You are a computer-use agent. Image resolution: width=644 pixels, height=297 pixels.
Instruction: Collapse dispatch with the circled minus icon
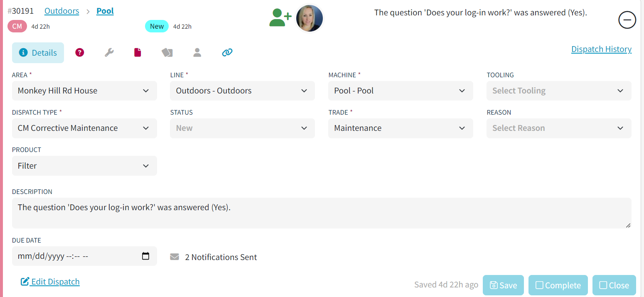coord(627,20)
